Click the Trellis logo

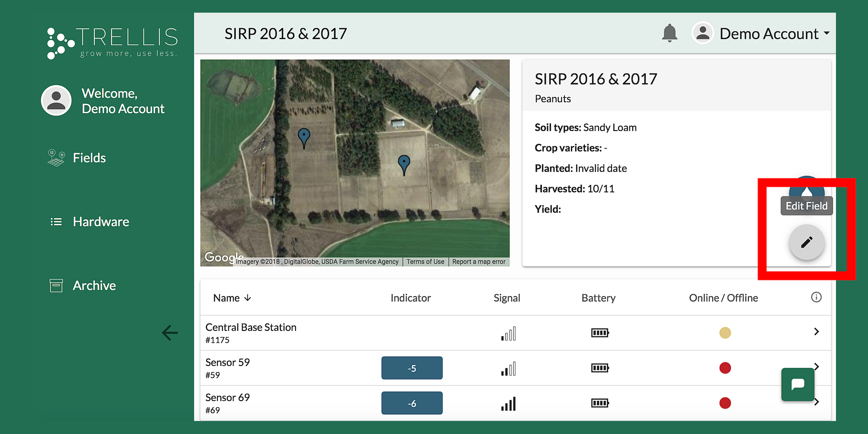(112, 43)
